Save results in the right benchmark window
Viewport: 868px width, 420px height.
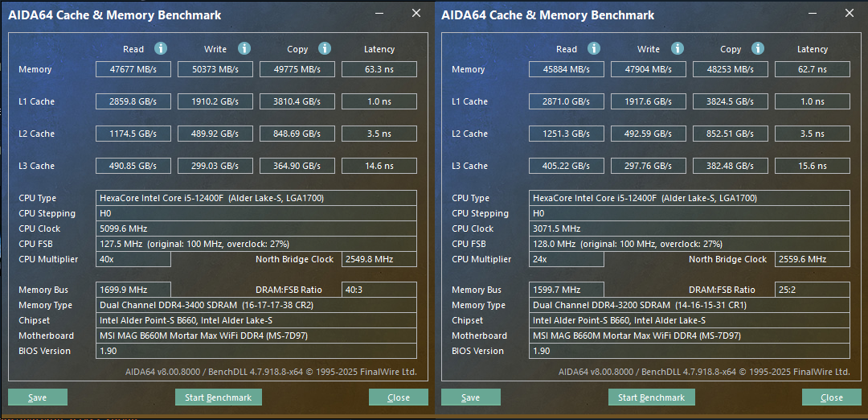point(470,397)
